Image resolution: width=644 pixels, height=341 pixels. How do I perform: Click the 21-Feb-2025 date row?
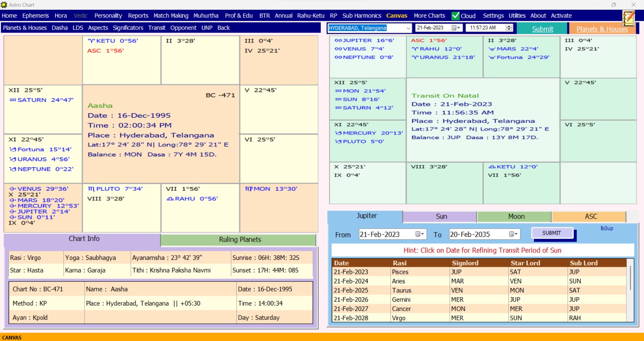[x=351, y=290]
